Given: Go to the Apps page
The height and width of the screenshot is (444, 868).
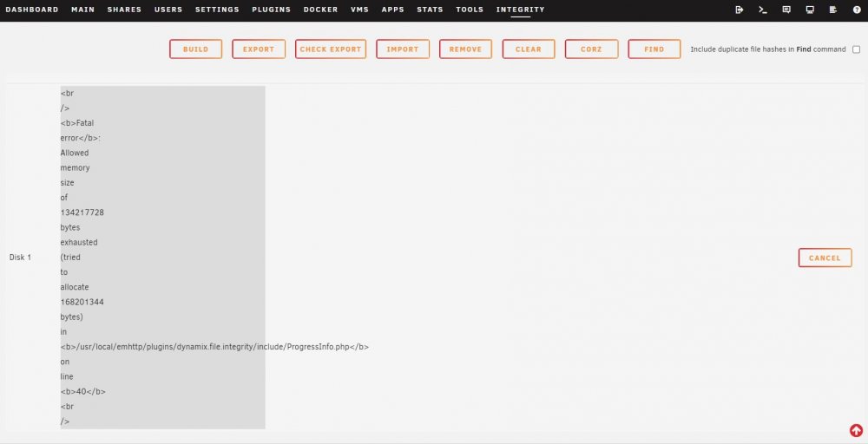Looking at the screenshot, I should 393,10.
